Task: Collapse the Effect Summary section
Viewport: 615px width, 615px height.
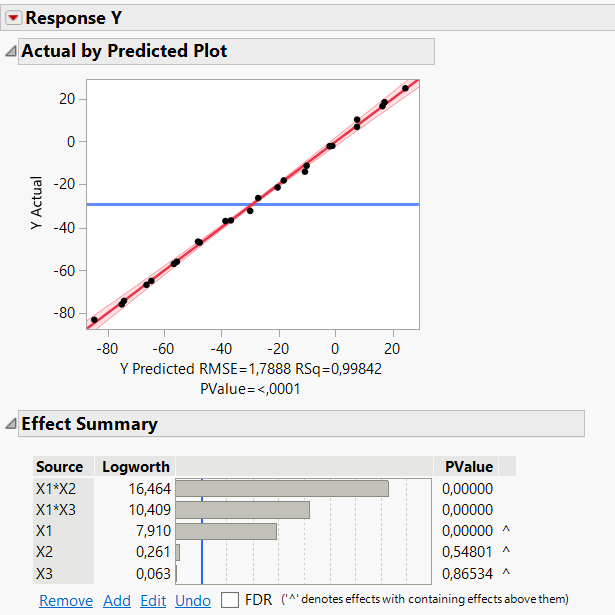Action: [10, 424]
